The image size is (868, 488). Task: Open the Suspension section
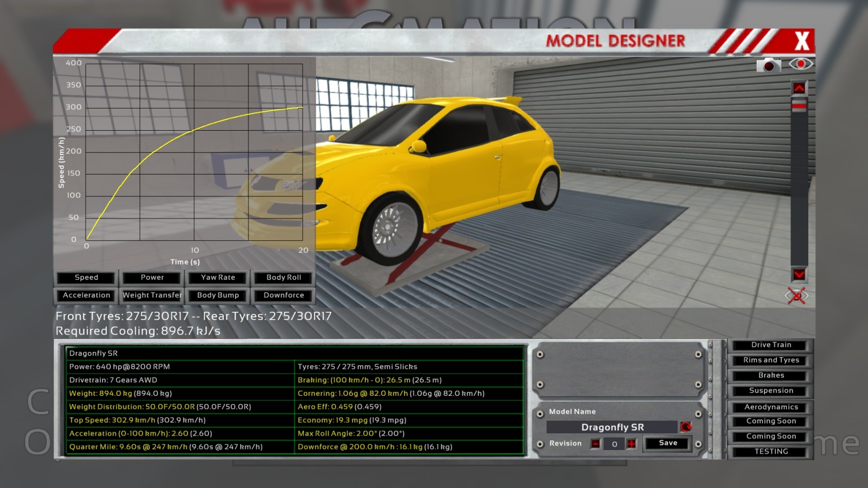pyautogui.click(x=771, y=390)
